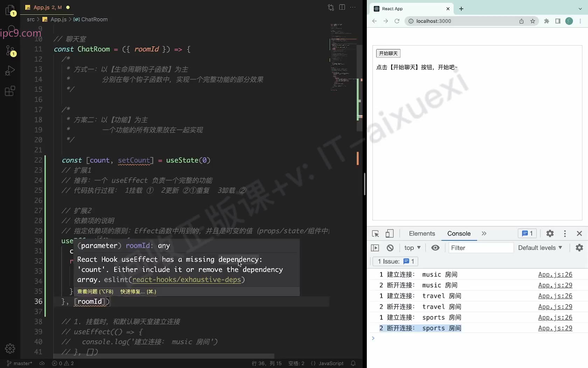Focus the console Filter input
The image size is (588, 368).
click(x=481, y=248)
